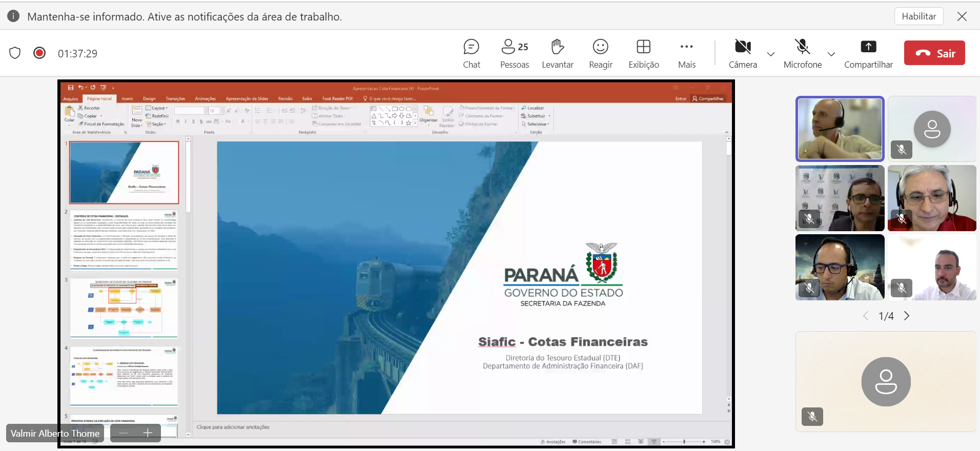Click fit slide to window icon

727,442
